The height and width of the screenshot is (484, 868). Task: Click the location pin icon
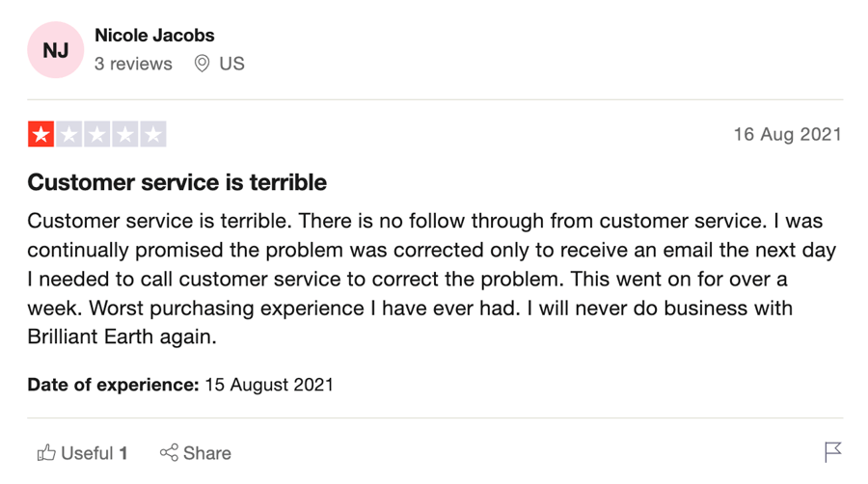[203, 64]
